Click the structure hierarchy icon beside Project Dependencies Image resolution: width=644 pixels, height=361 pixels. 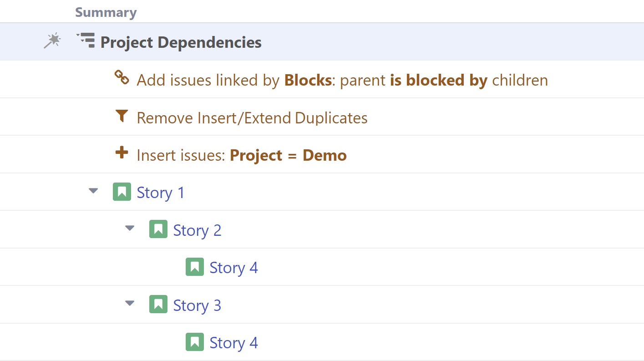(86, 41)
